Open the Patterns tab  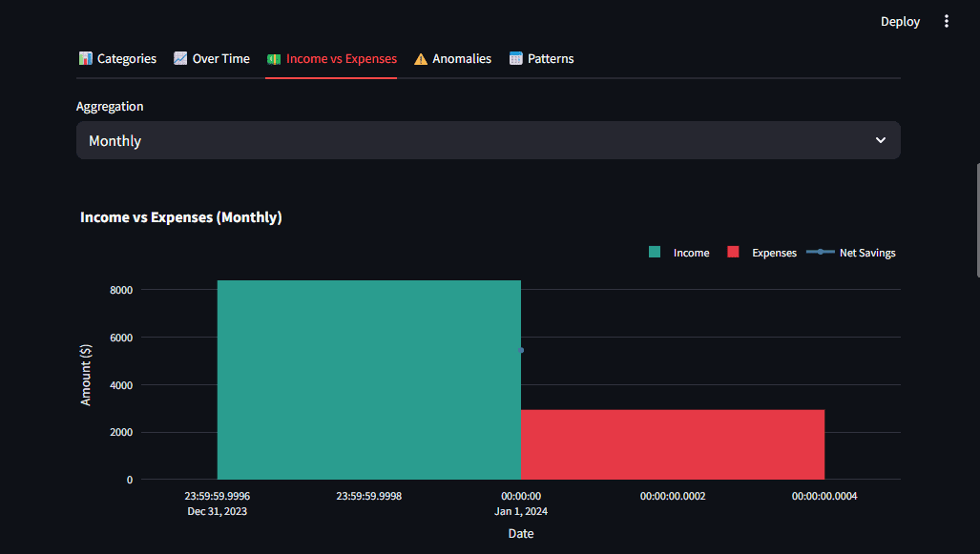tap(551, 59)
